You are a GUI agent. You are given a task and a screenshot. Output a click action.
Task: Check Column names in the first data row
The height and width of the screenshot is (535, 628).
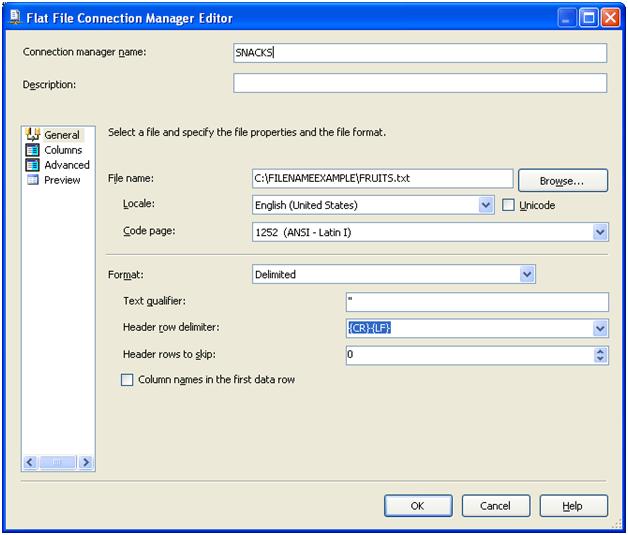[127, 380]
